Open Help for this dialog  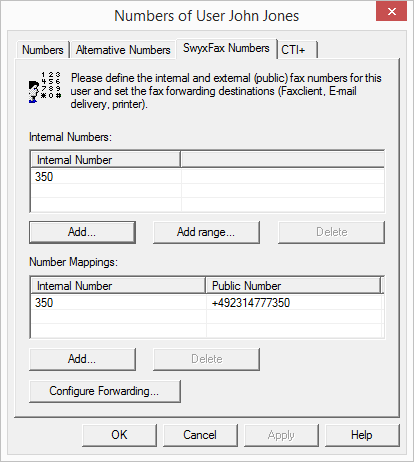(362, 435)
